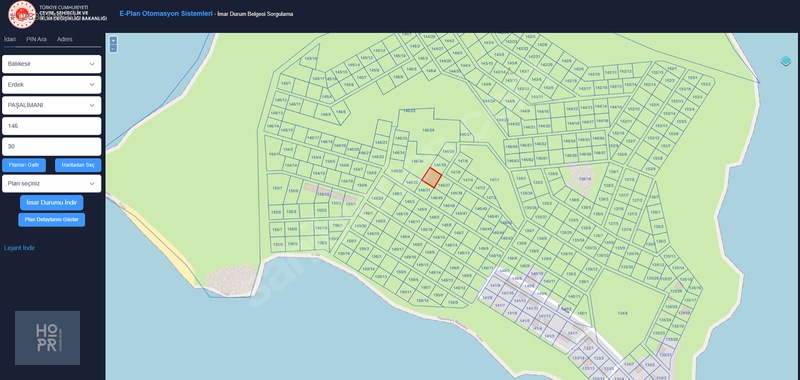Switch to the PIN Ara tab
Screen dimensions: 800x380
36,39
